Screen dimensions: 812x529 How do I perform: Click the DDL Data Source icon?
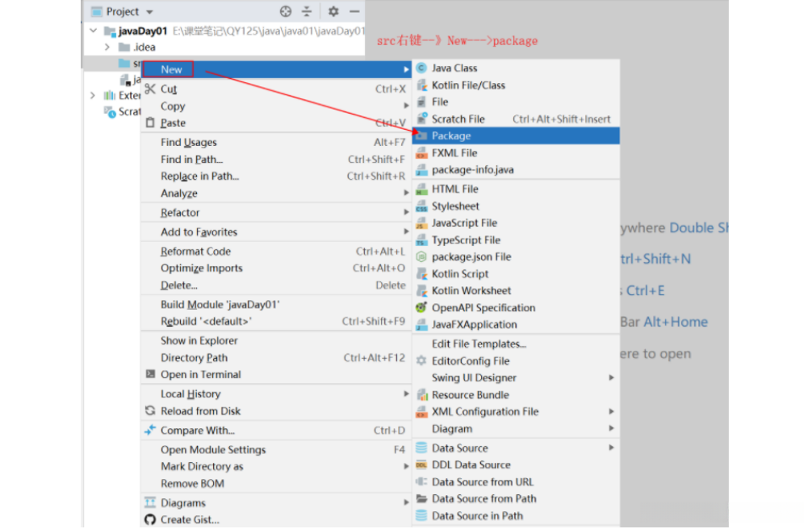click(x=421, y=464)
